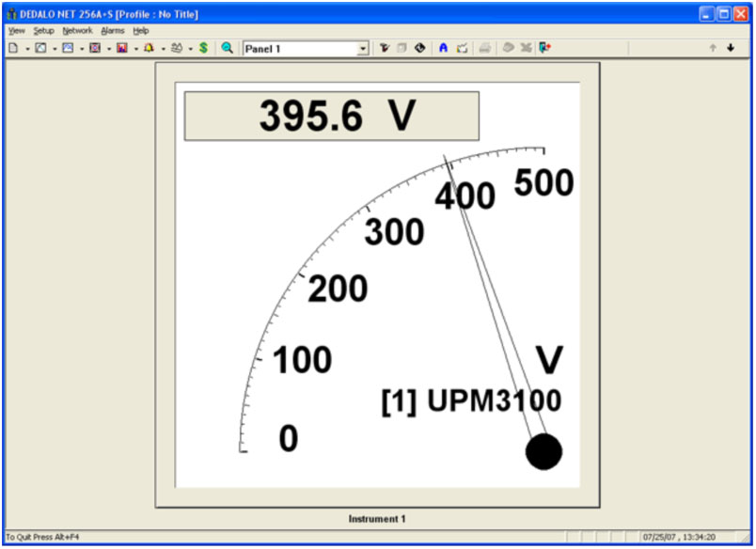Open the Network menu
Viewport: 756px width, 549px height.
click(77, 31)
